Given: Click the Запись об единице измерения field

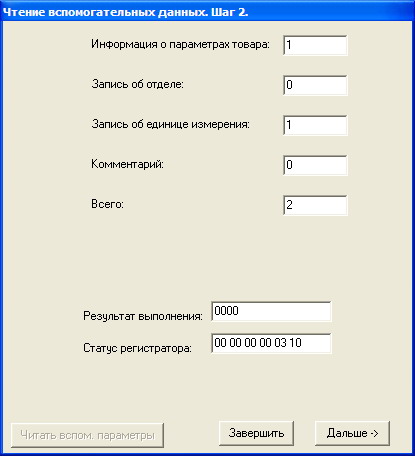Looking at the screenshot, I should (x=315, y=125).
